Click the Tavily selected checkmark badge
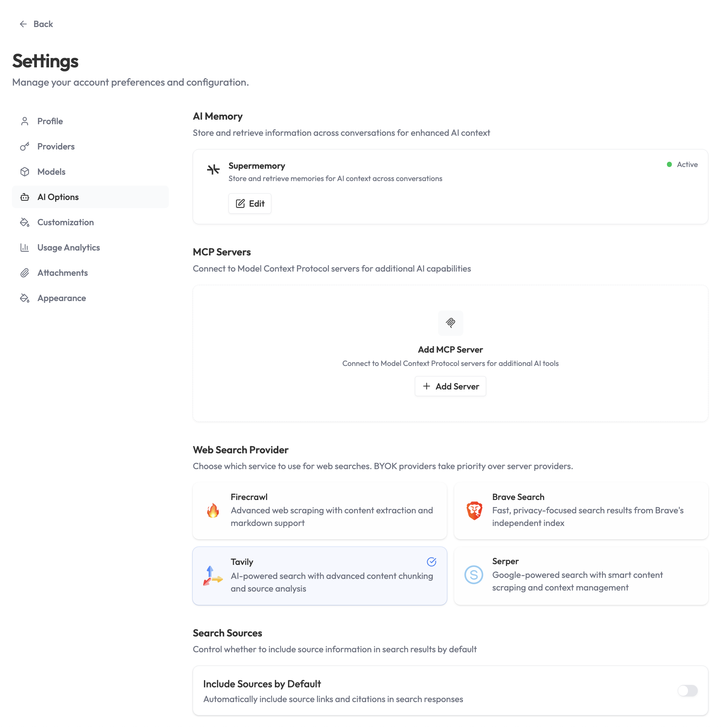 pyautogui.click(x=431, y=562)
